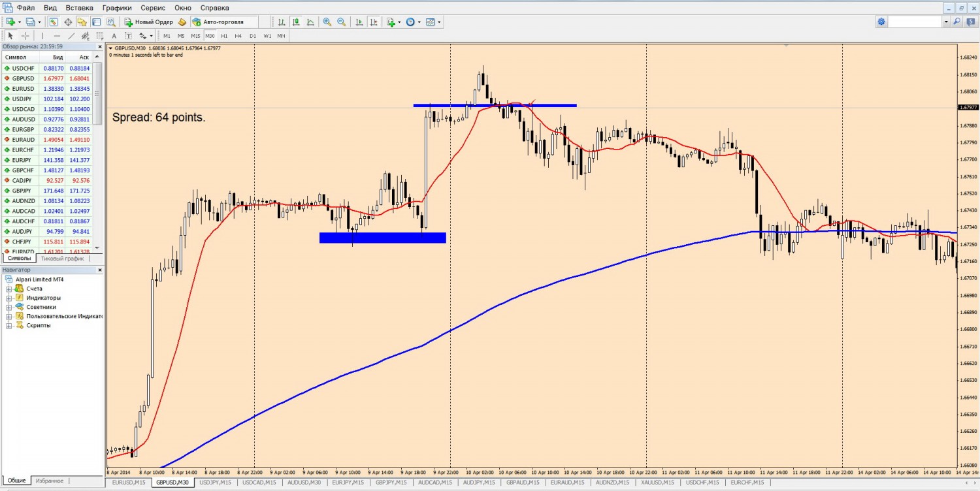Viewport: 980px width, 491px height.
Task: Switch chart to line chart type
Action: 310,22
